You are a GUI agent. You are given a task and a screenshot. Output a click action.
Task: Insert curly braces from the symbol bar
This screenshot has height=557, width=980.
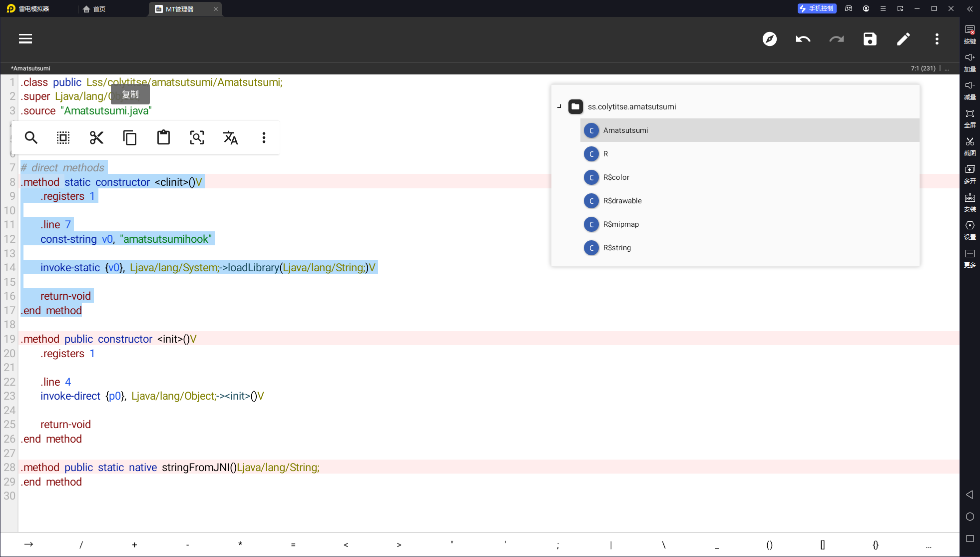click(x=875, y=545)
